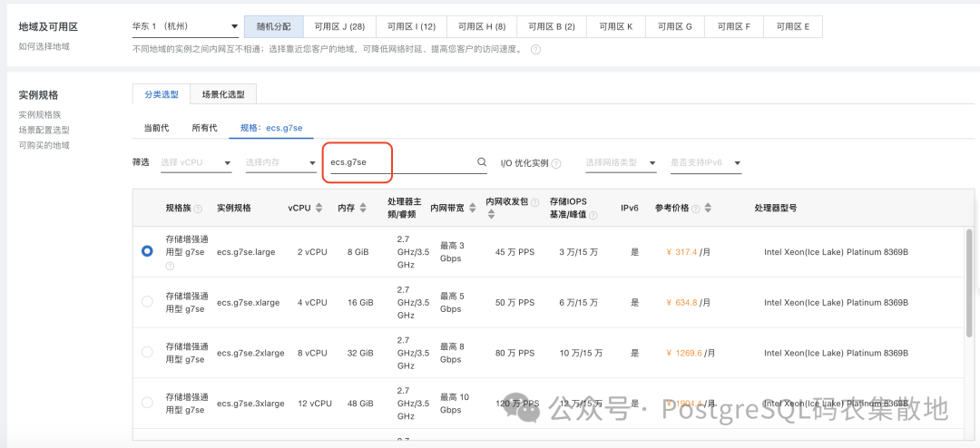
Task: Click the 参考价格 help icon
Action: pos(696,209)
